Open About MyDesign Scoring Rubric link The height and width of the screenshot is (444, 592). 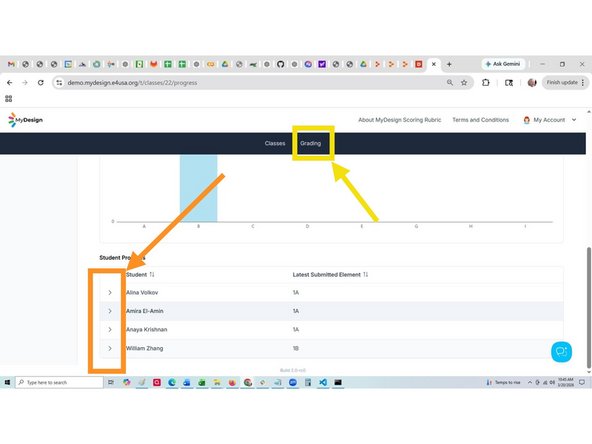point(399,120)
